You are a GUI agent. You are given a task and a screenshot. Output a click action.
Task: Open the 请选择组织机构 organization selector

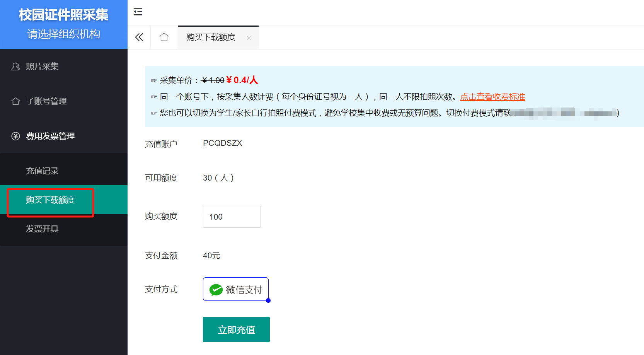63,34
